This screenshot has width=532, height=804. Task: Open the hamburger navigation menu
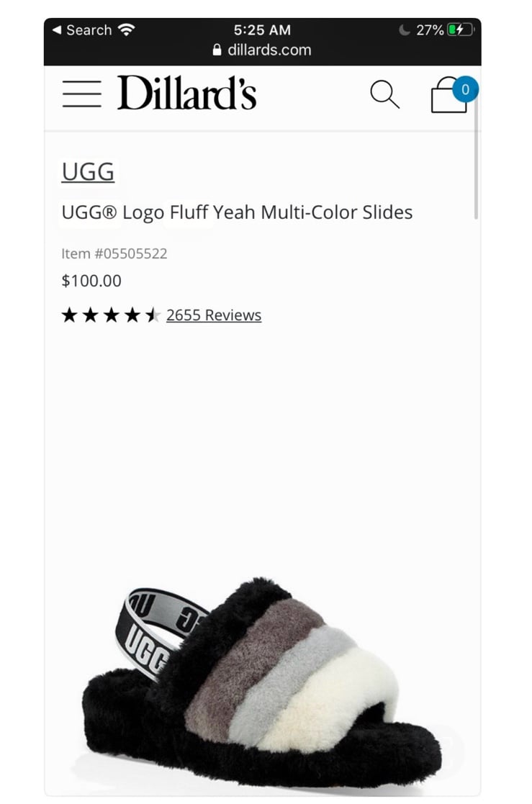pyautogui.click(x=81, y=94)
